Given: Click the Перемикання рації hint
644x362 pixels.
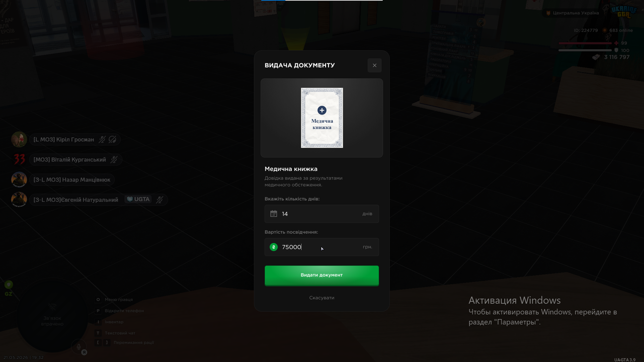Looking at the screenshot, I should coord(134,342).
